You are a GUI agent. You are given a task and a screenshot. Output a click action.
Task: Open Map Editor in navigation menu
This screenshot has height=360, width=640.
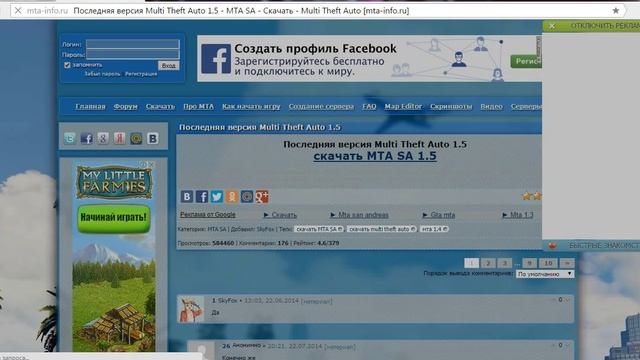[x=403, y=107]
